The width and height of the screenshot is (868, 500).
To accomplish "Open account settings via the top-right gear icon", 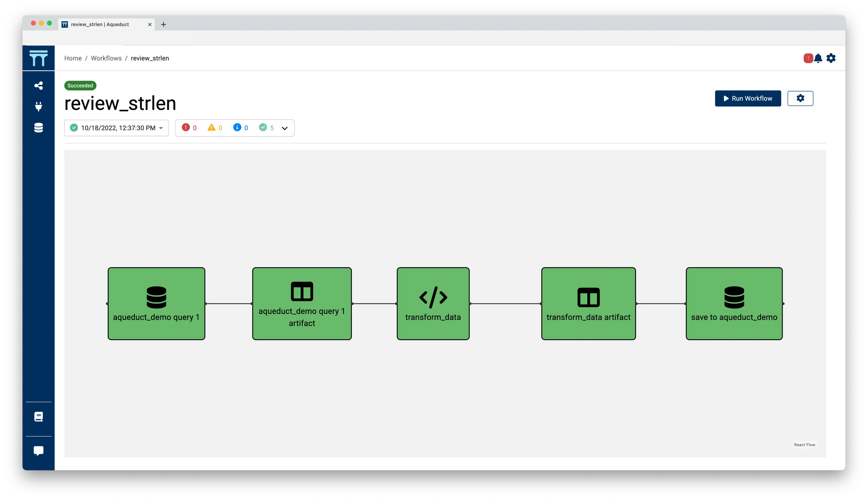I will click(x=831, y=58).
